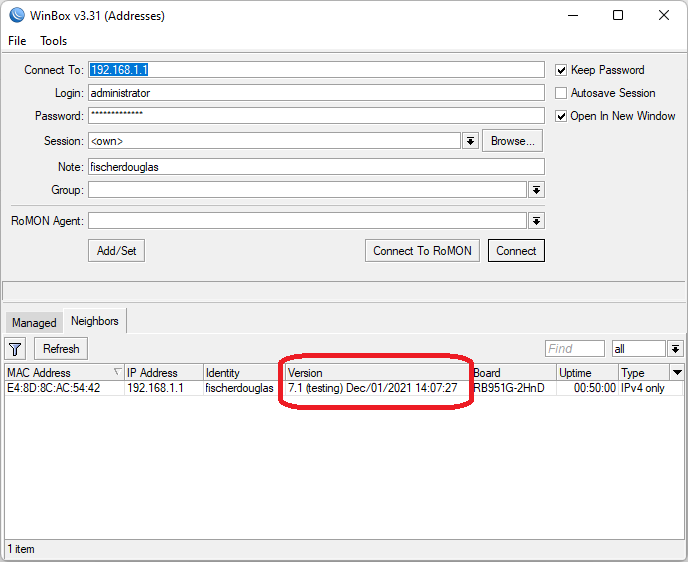Open the Tools menu

[x=54, y=41]
